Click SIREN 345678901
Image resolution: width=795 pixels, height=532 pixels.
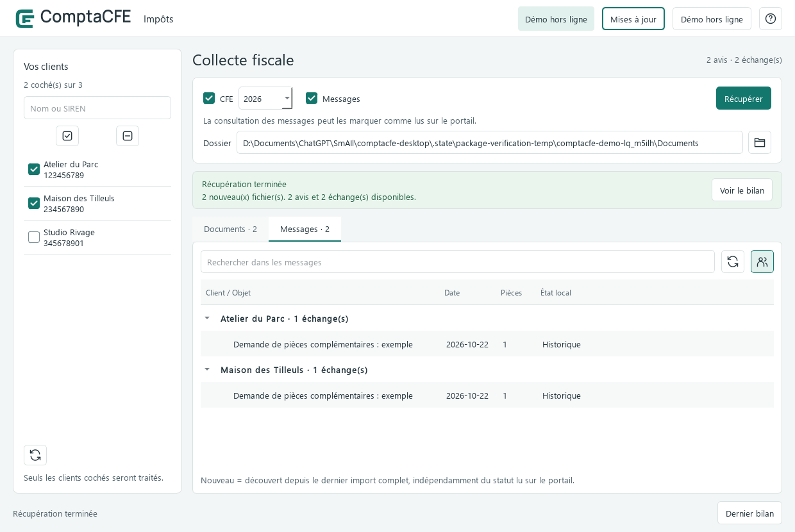coord(63,243)
